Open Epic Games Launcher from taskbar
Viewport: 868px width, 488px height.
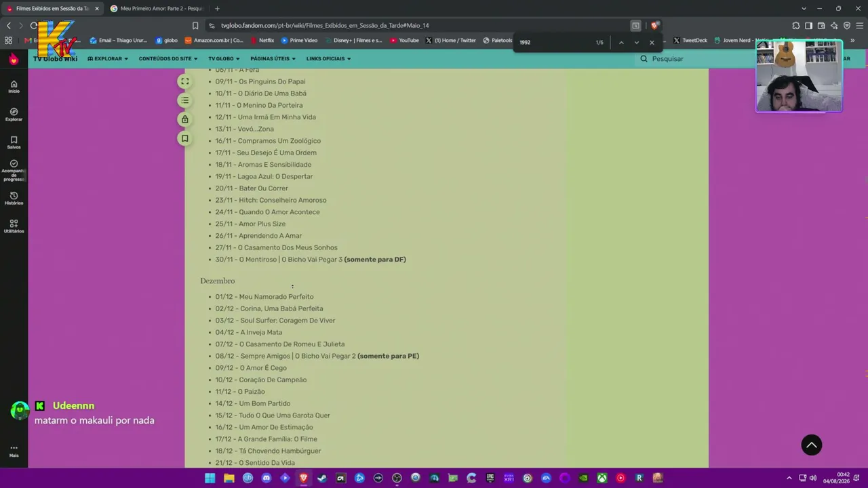(490, 478)
